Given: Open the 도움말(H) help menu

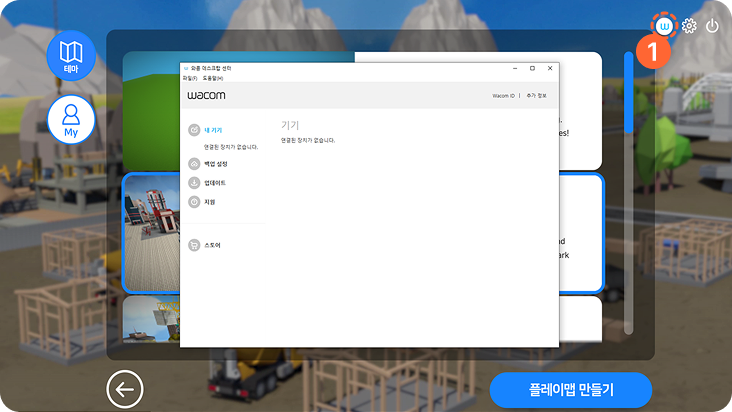Looking at the screenshot, I should click(213, 77).
